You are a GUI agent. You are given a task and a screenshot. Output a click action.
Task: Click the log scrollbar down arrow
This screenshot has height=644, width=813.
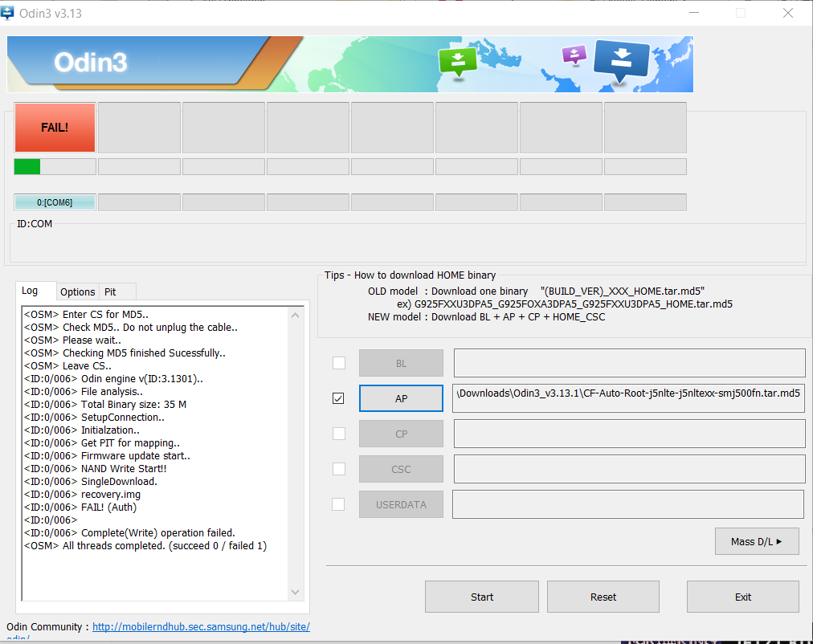coord(295,592)
